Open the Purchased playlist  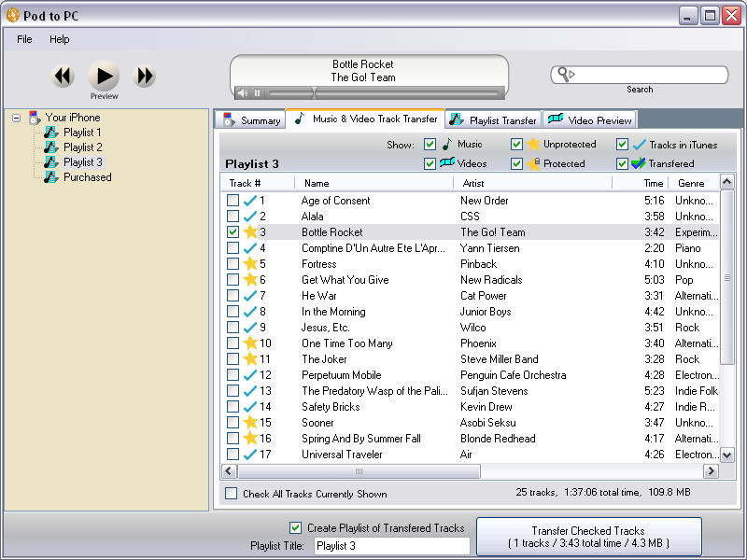point(87,177)
